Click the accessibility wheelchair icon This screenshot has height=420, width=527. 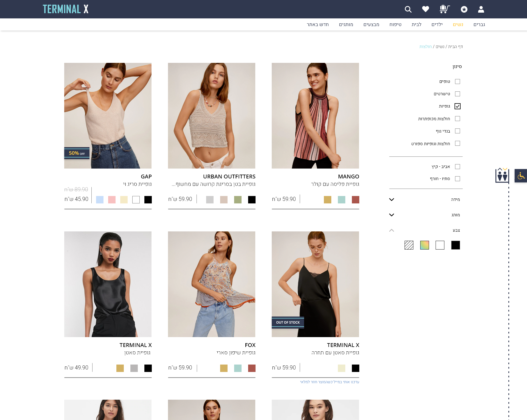coord(521,176)
